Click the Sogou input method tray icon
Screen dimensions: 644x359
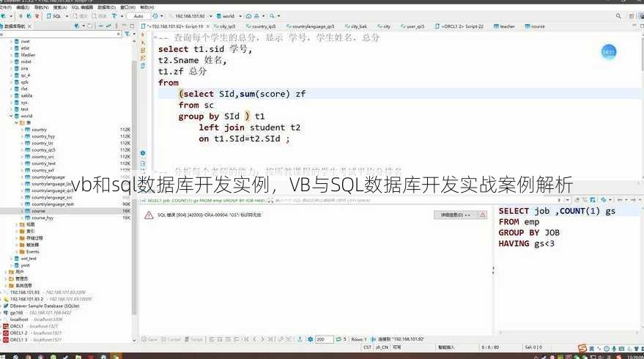tap(582, 349)
